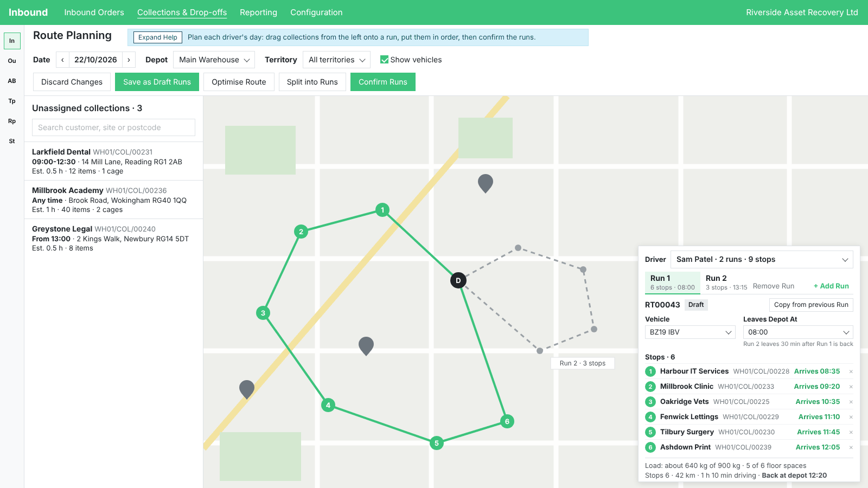The width and height of the screenshot is (868, 488).
Task: Open the Driver Sam Patel dropdown
Action: (762, 259)
